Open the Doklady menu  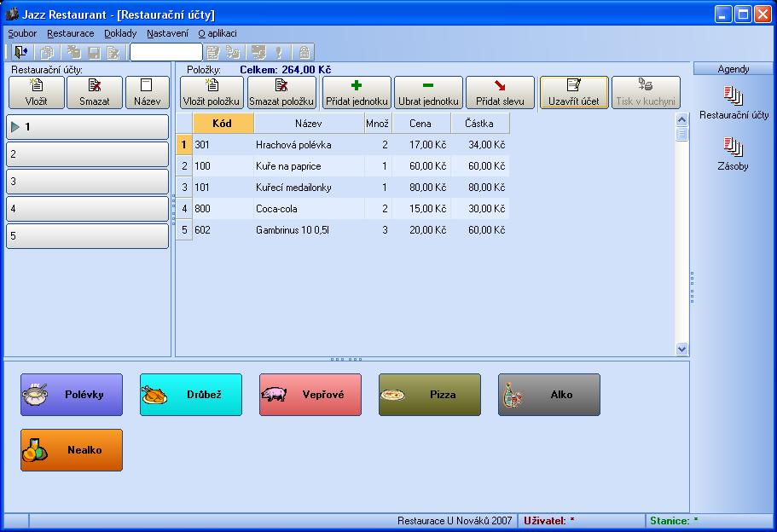click(x=120, y=33)
